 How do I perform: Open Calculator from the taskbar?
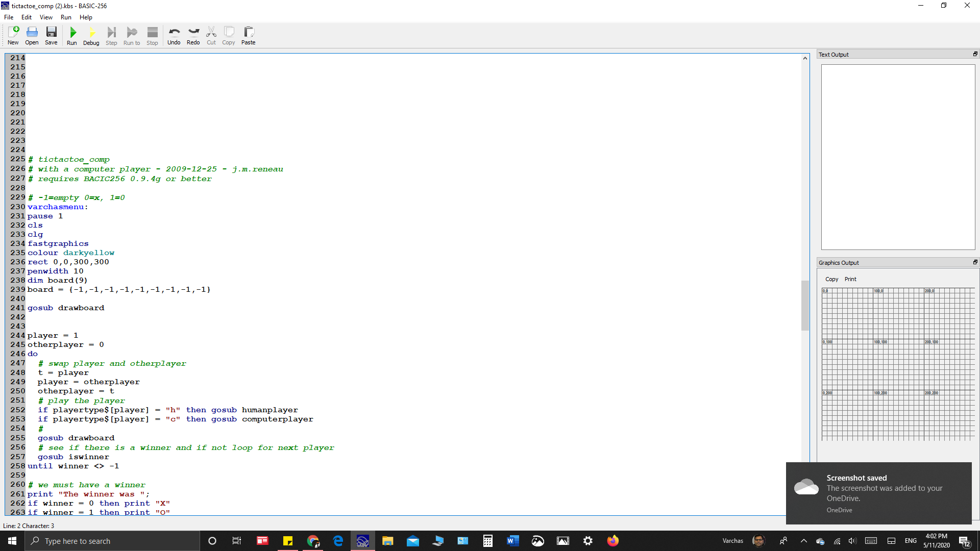(x=488, y=541)
